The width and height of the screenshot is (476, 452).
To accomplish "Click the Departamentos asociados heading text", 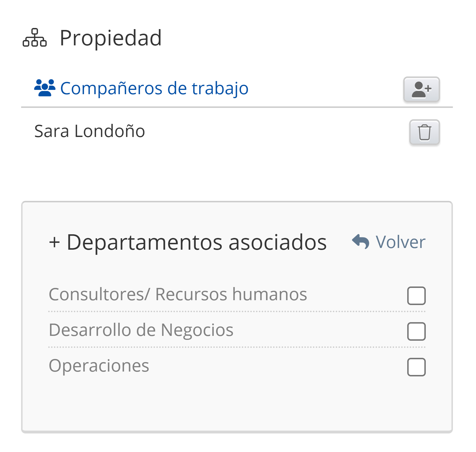I will 196,242.
